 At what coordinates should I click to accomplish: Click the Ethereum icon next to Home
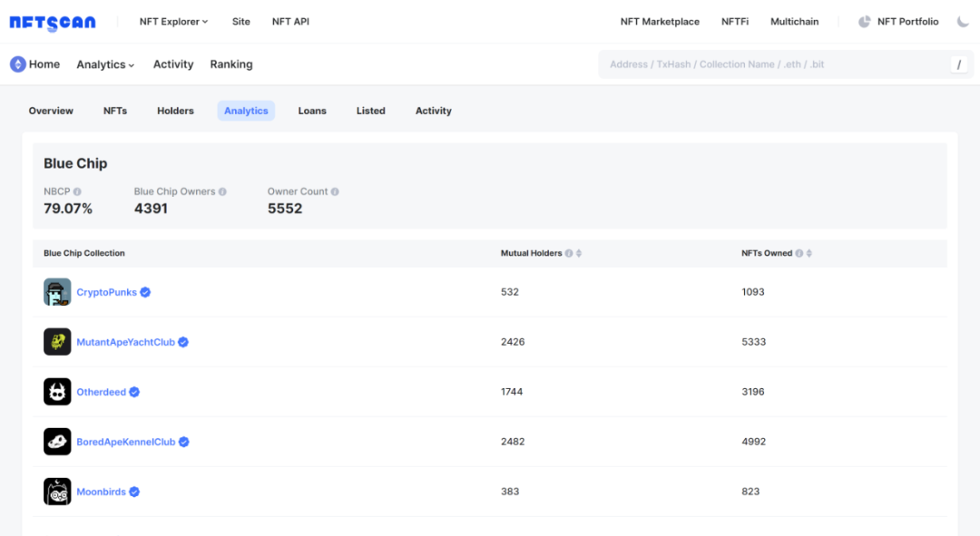click(x=17, y=64)
